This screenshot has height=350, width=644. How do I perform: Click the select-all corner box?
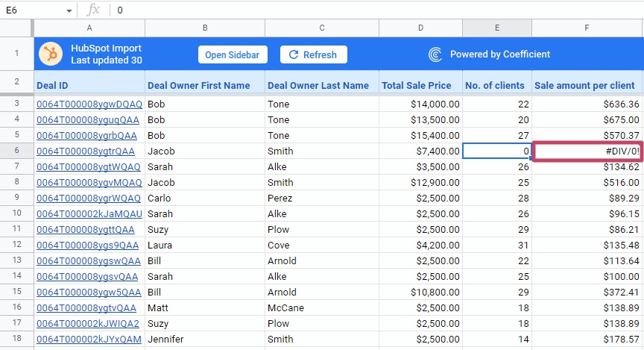16,28
